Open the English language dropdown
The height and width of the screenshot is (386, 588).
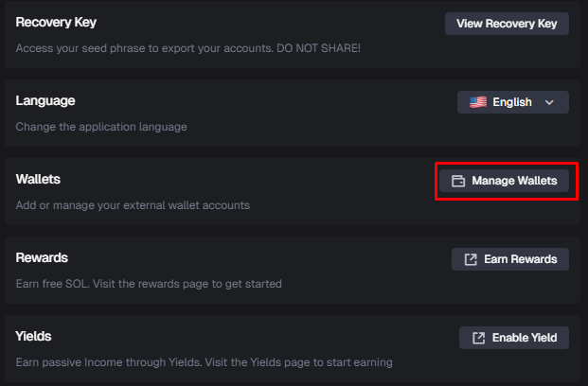coord(512,102)
